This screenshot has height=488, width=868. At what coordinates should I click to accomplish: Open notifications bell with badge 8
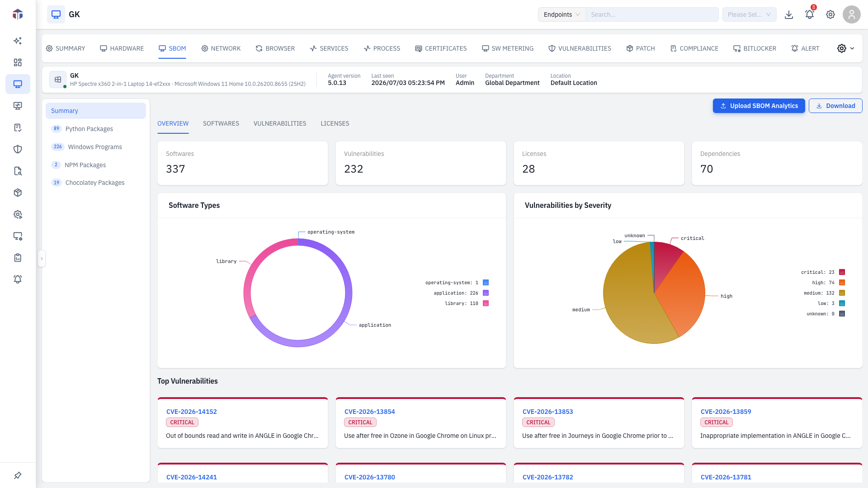[x=810, y=14]
